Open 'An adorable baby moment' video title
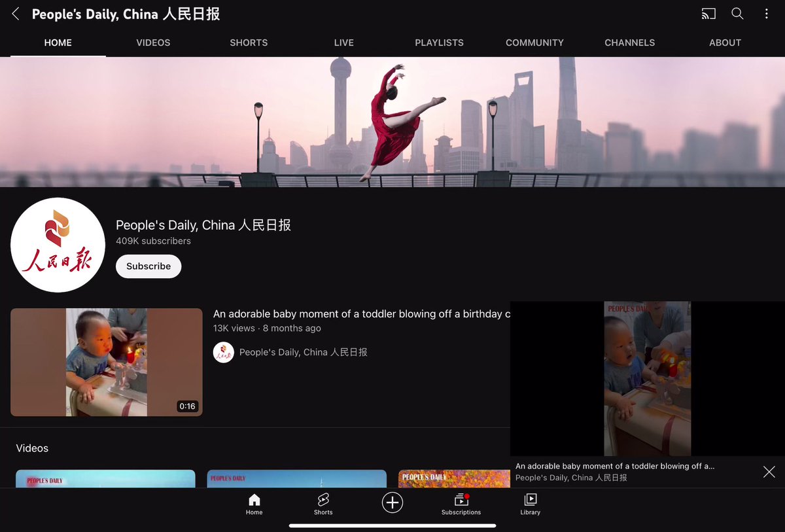785x532 pixels. (x=362, y=314)
